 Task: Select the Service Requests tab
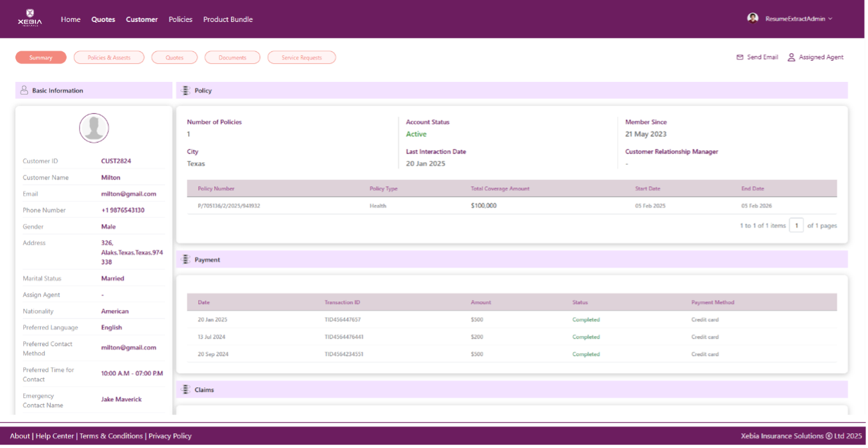302,58
